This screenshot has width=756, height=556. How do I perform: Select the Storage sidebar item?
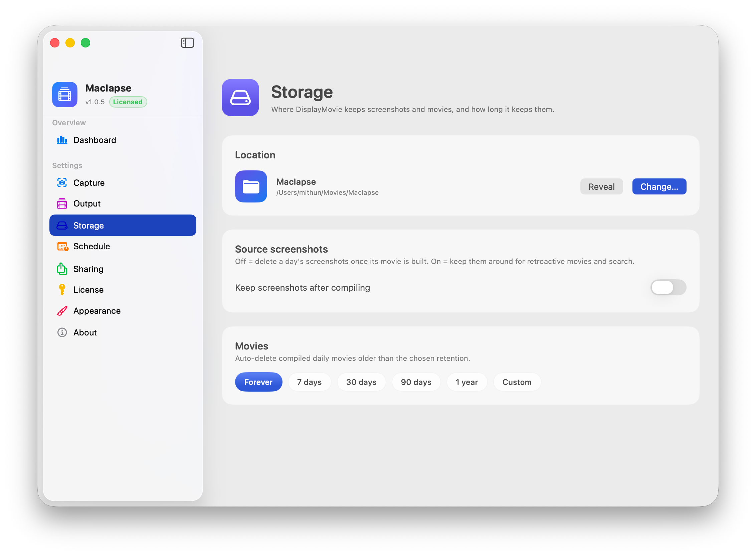(x=123, y=225)
